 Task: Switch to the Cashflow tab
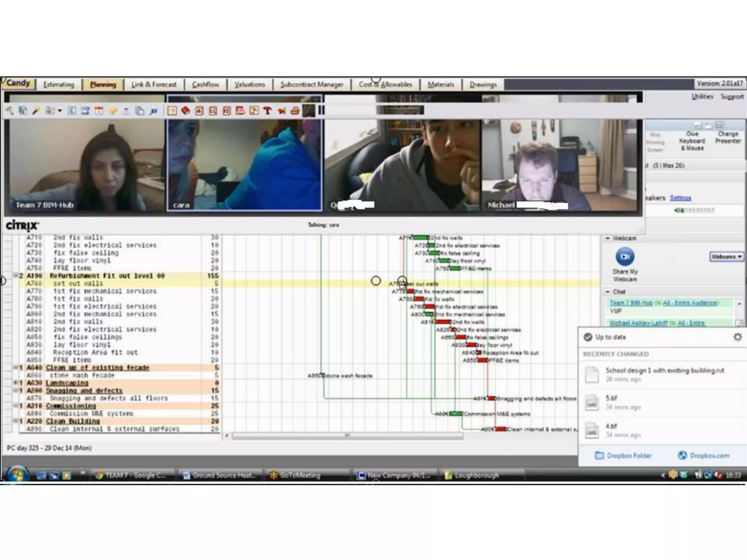click(x=205, y=85)
